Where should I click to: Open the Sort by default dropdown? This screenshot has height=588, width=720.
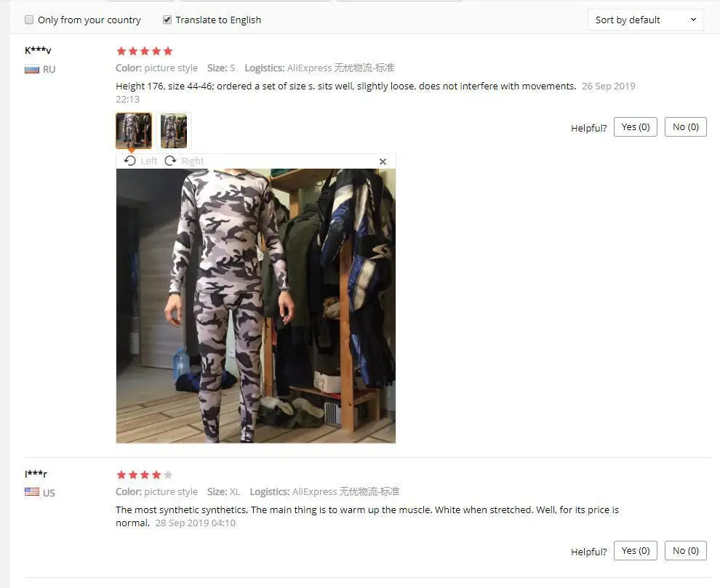click(646, 20)
